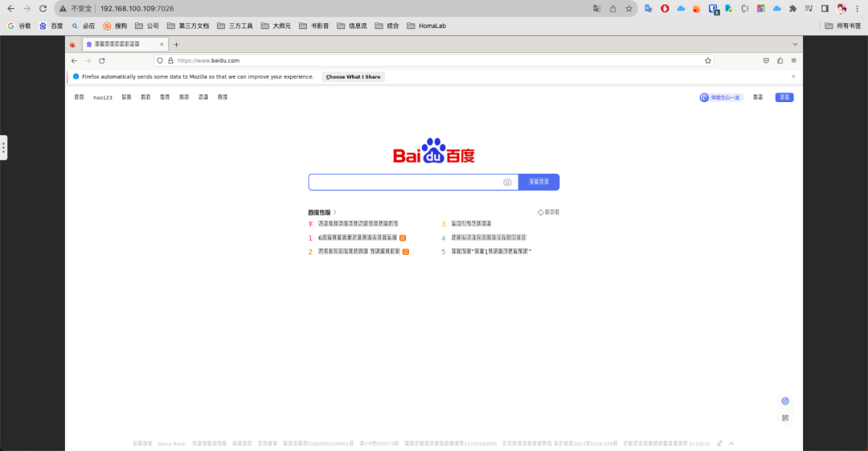Open the Chrome profile avatar
The image size is (868, 451).
coord(841,8)
